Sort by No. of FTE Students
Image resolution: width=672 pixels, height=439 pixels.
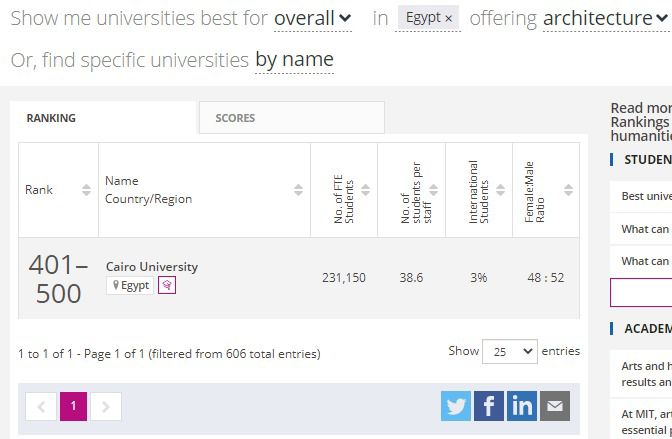click(365, 190)
